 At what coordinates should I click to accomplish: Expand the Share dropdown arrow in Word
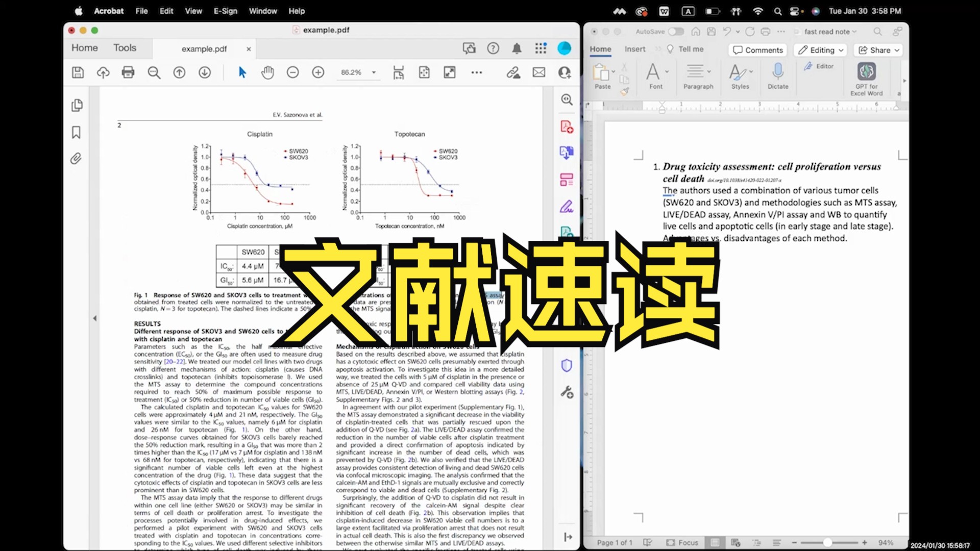pos(897,50)
